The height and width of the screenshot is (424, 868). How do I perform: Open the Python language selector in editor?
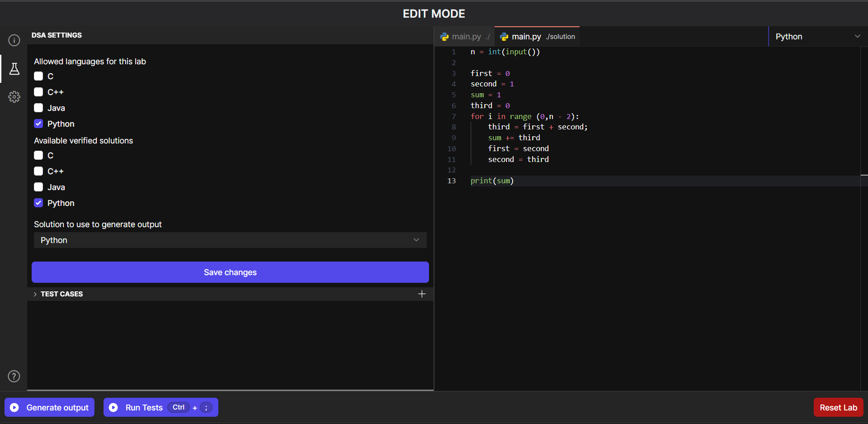(x=817, y=37)
